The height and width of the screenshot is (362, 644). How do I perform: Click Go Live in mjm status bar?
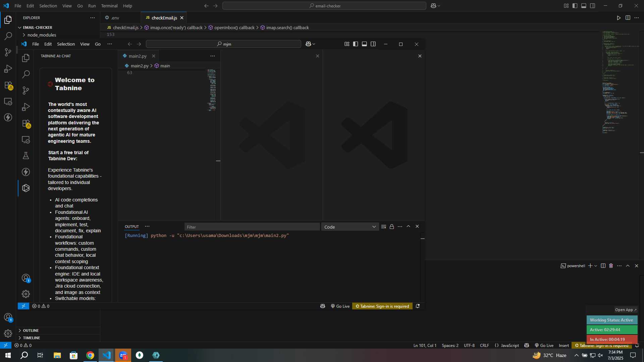pyautogui.click(x=340, y=306)
